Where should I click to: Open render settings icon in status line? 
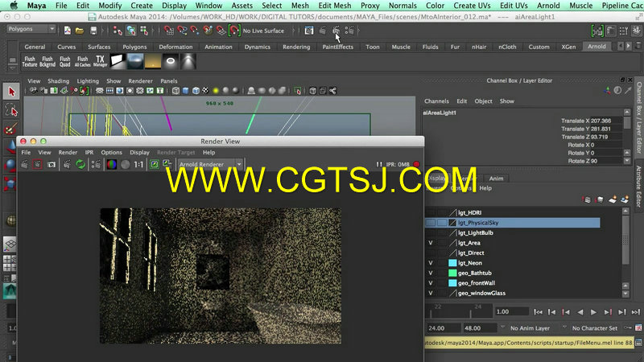click(x=349, y=31)
